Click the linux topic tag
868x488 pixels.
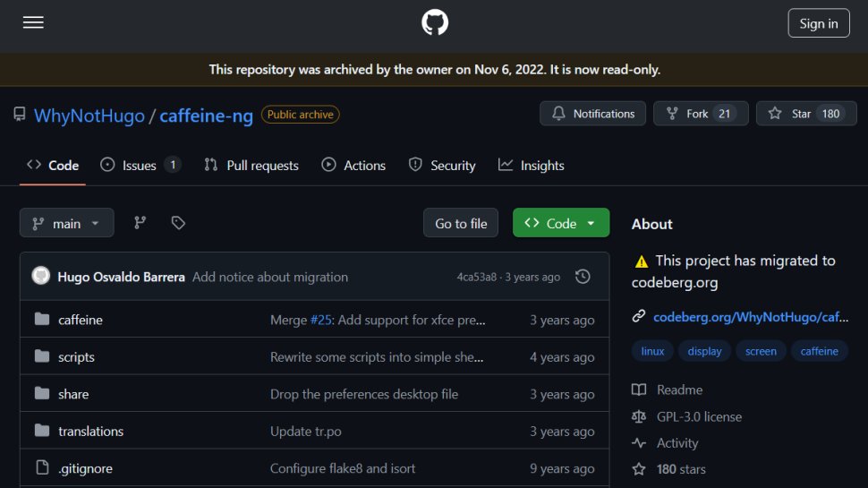pos(652,351)
